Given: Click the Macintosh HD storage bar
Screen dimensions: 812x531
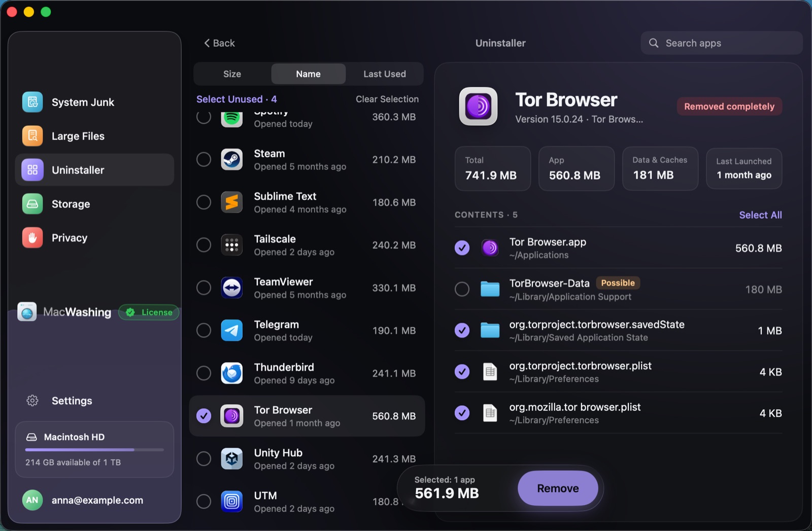Looking at the screenshot, I should pyautogui.click(x=94, y=449).
